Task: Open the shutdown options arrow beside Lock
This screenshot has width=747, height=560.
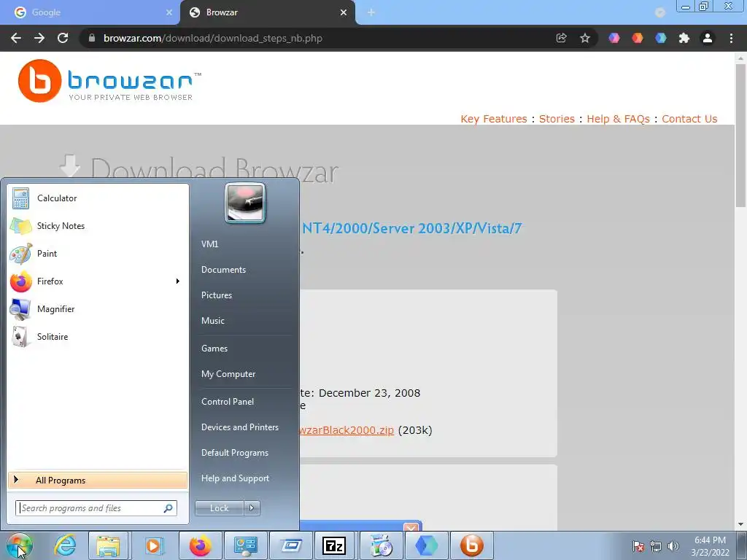Action: tap(252, 508)
